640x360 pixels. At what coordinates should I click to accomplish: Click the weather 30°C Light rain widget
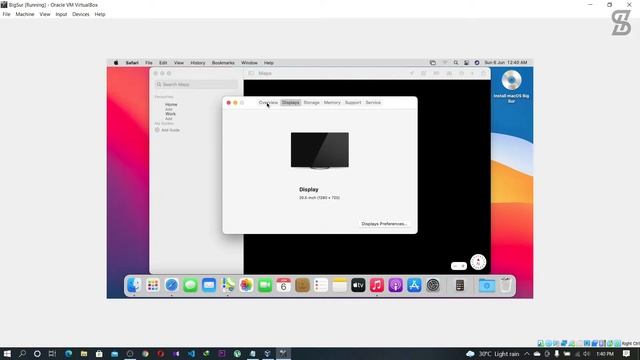[493, 354]
